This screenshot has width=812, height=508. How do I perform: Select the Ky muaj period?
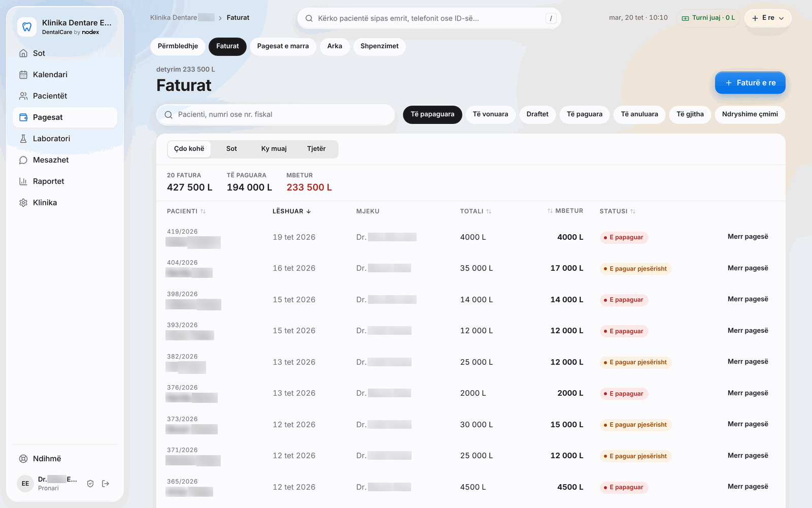[x=274, y=149]
